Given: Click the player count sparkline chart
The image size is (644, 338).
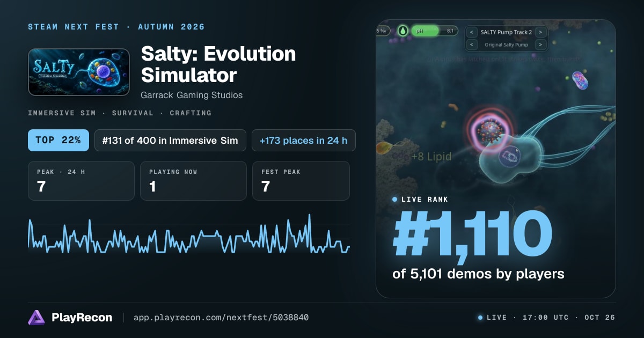Looking at the screenshot, I should coord(189,234).
